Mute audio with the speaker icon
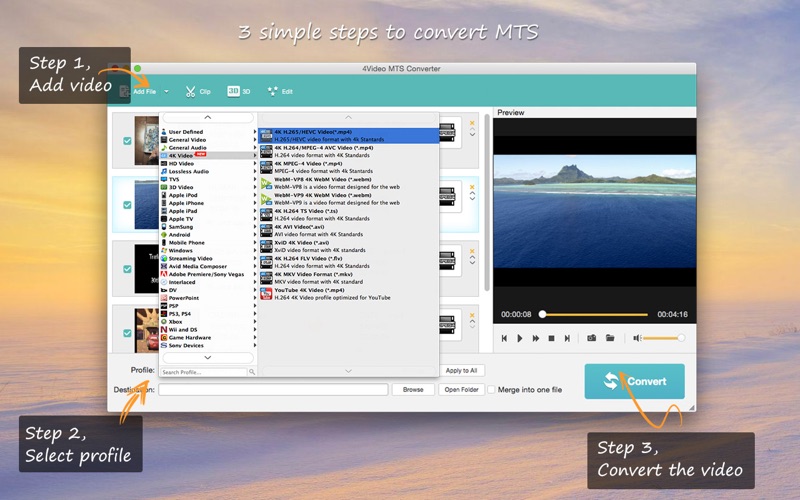Viewport: 800px width, 500px height. (x=637, y=338)
